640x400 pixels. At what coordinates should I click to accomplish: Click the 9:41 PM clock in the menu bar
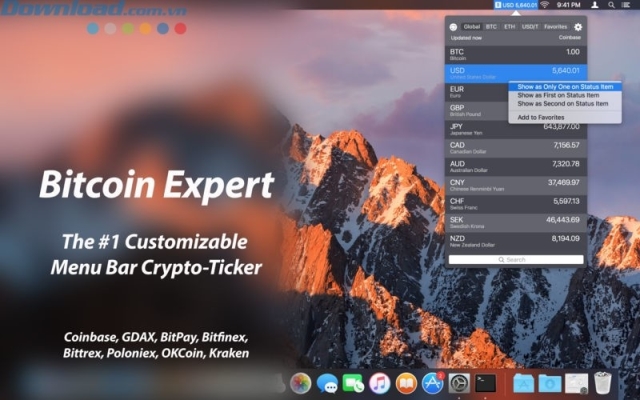568,5
